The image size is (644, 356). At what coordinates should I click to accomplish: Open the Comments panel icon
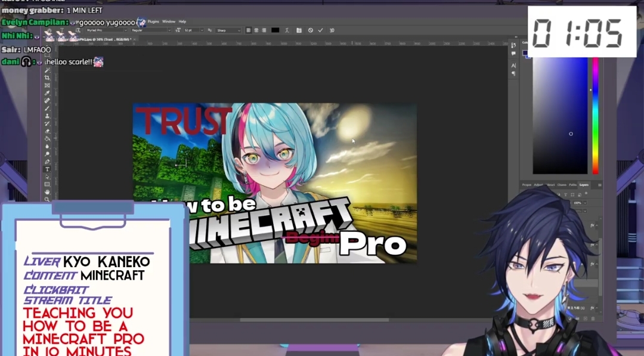[x=513, y=54]
